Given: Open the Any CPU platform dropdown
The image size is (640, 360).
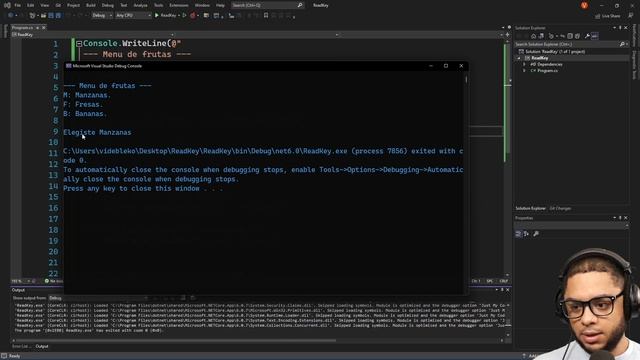Looking at the screenshot, I should click(133, 16).
